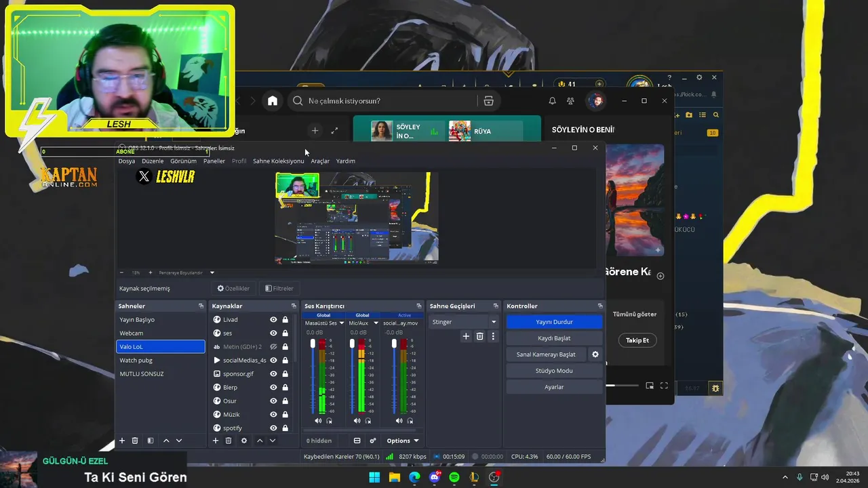The image size is (868, 488).
Task: Hide the Livad source with its eye icon
Action: (273, 320)
